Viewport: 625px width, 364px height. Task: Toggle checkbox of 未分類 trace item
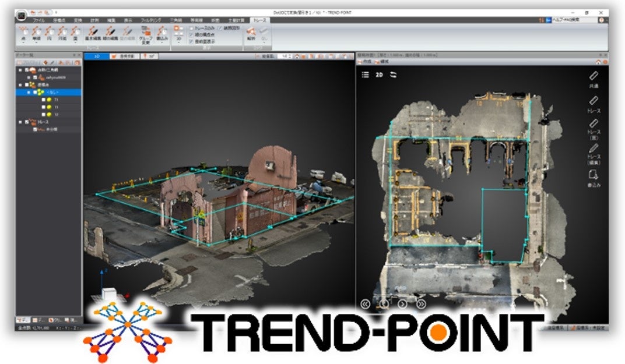coord(35,129)
